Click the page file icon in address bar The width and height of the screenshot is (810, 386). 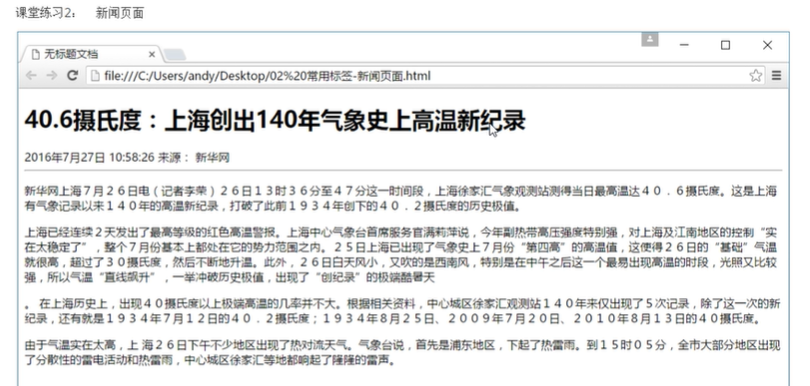[x=95, y=76]
